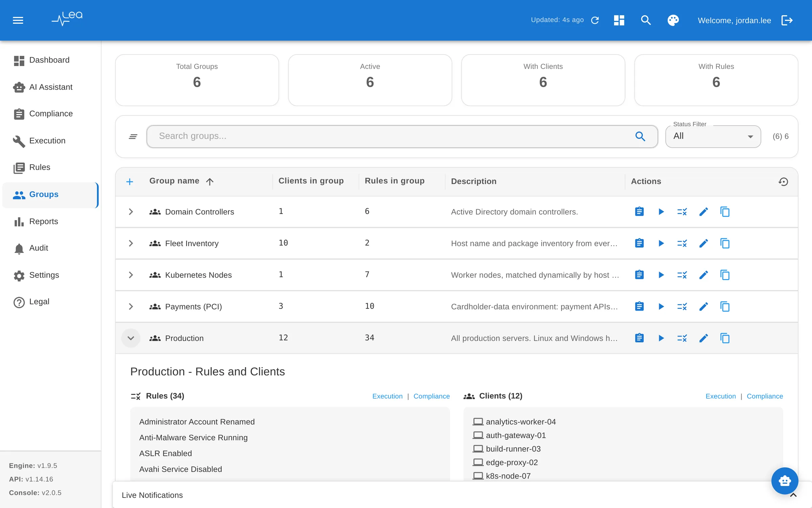Duplicate the Production group
This screenshot has height=508, width=812.
[725, 338]
